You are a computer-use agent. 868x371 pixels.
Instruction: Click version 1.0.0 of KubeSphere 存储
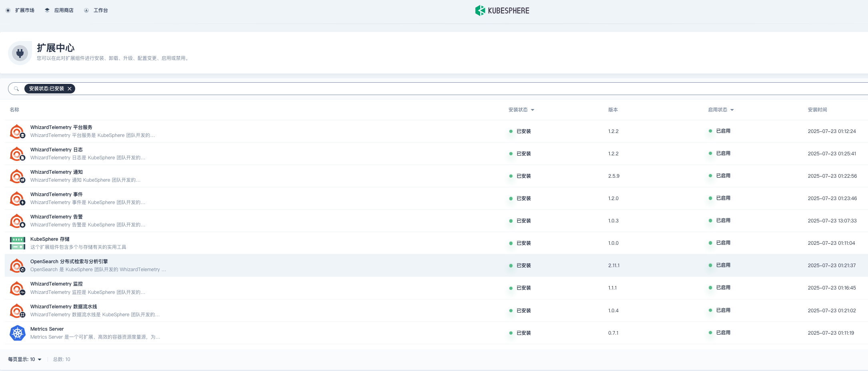pyautogui.click(x=613, y=243)
